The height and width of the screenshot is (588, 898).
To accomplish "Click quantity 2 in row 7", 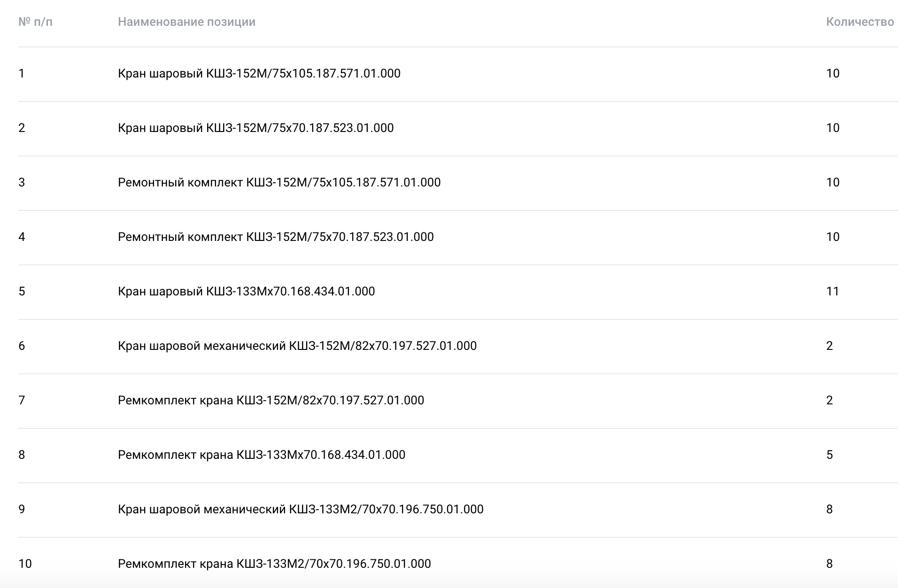I will pos(829,400).
